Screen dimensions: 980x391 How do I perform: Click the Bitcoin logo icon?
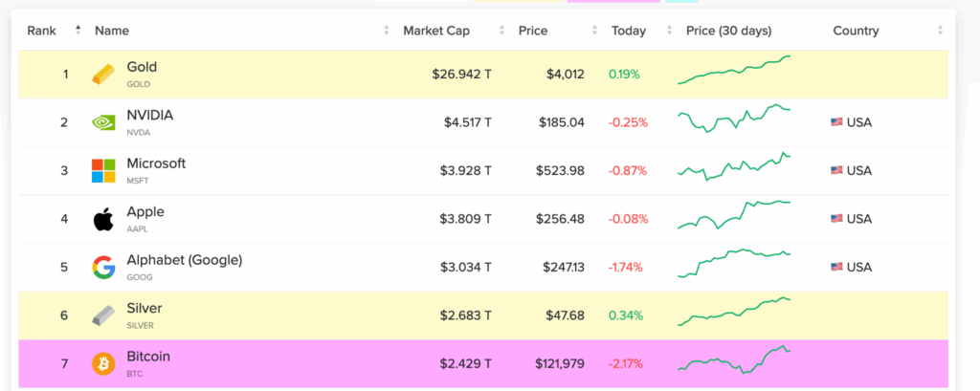pyautogui.click(x=103, y=364)
